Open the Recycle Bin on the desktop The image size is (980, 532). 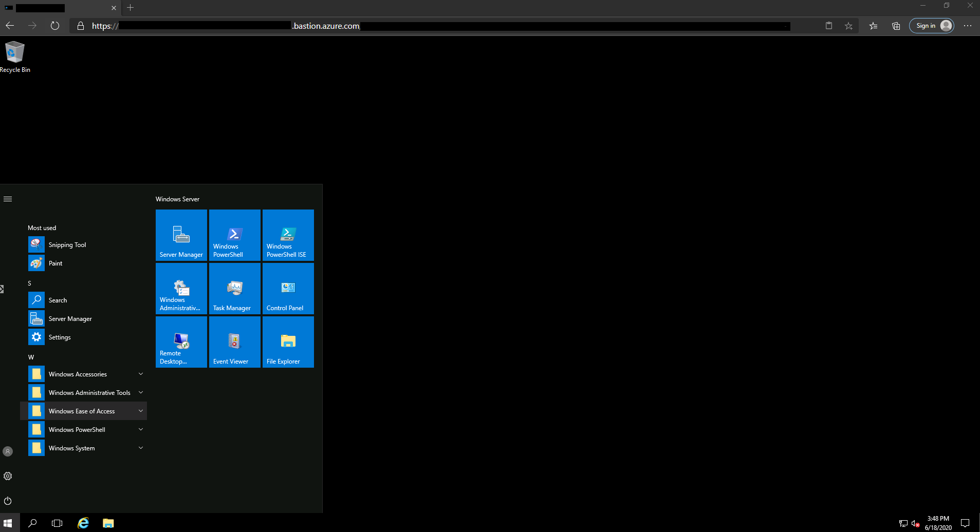(15, 57)
